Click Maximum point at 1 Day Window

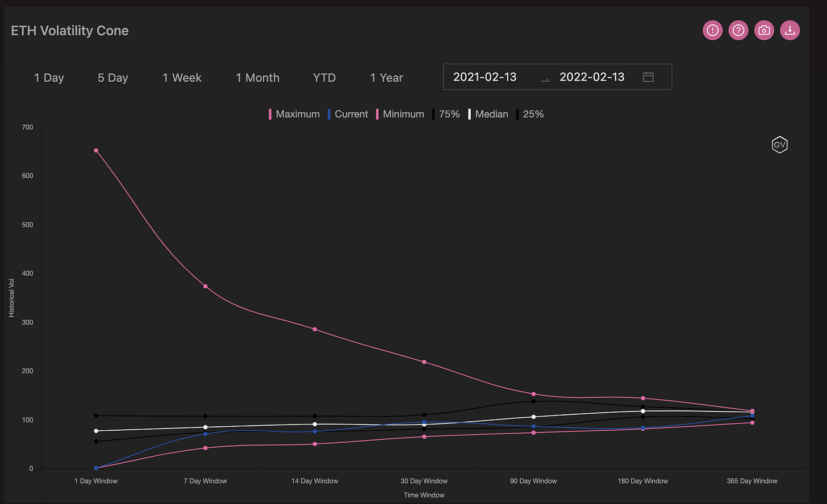96,150
